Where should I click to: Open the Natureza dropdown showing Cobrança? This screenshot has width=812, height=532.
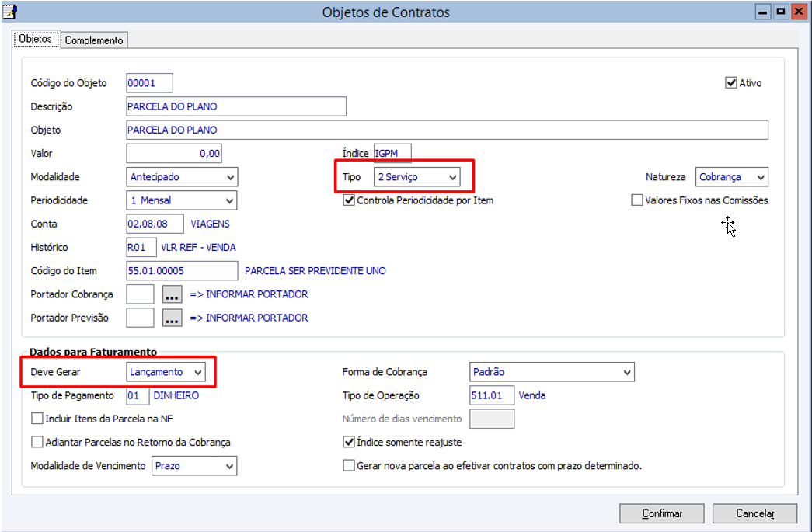click(732, 177)
